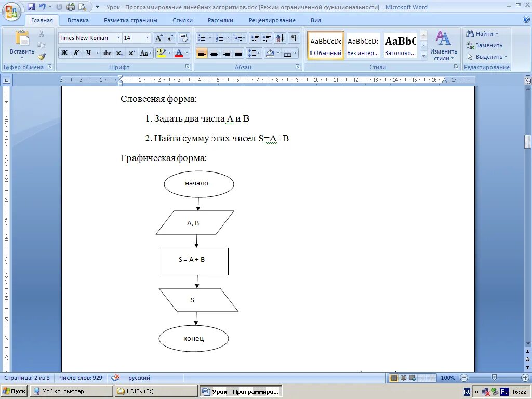Click the Sort A-Z icon
This screenshot has width=532, height=399.
pos(280,38)
